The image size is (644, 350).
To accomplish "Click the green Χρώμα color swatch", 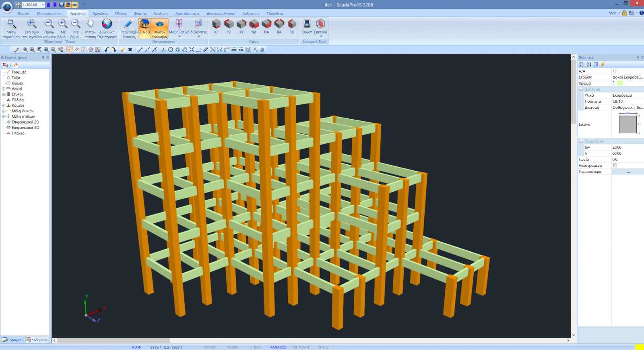I will [x=620, y=83].
